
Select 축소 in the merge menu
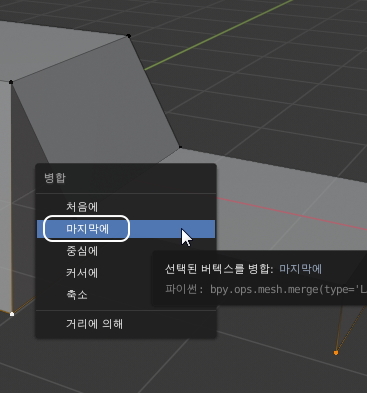[126, 295]
